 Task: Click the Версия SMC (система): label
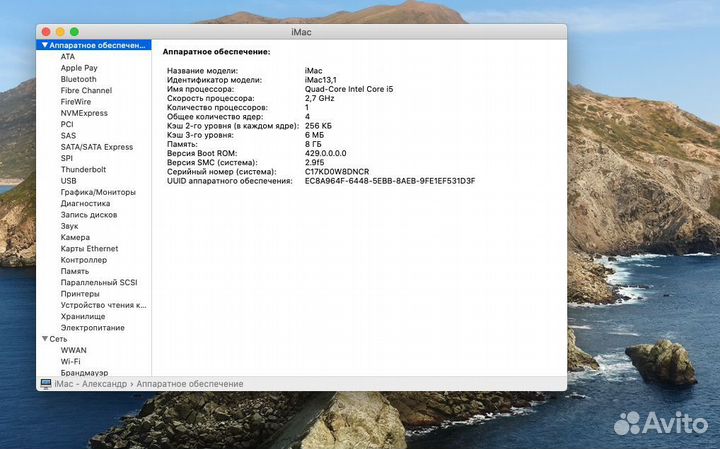pos(212,163)
